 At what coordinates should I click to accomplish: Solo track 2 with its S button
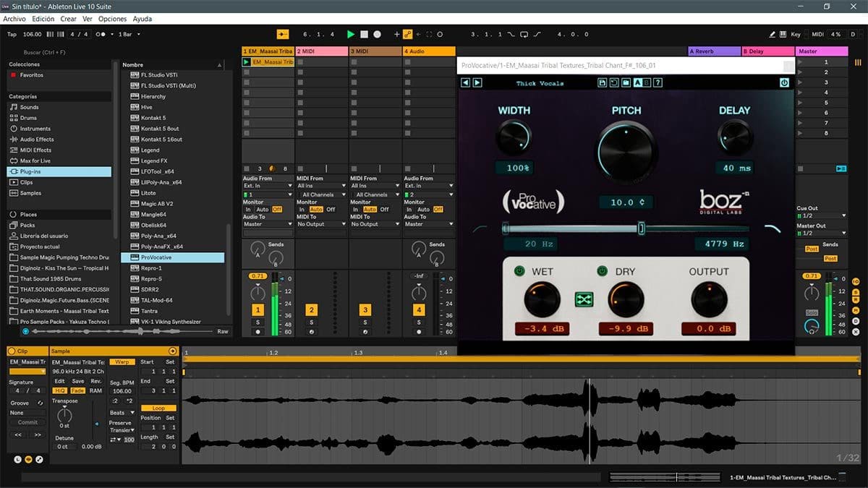click(312, 322)
